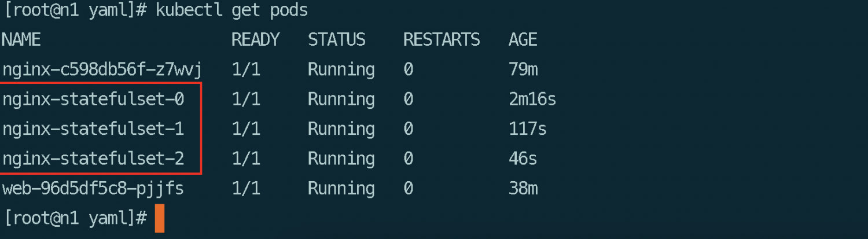This screenshot has height=239, width=868.
Task: Click pod name nginx-c598db56f-z7wvj
Action: tap(102, 70)
